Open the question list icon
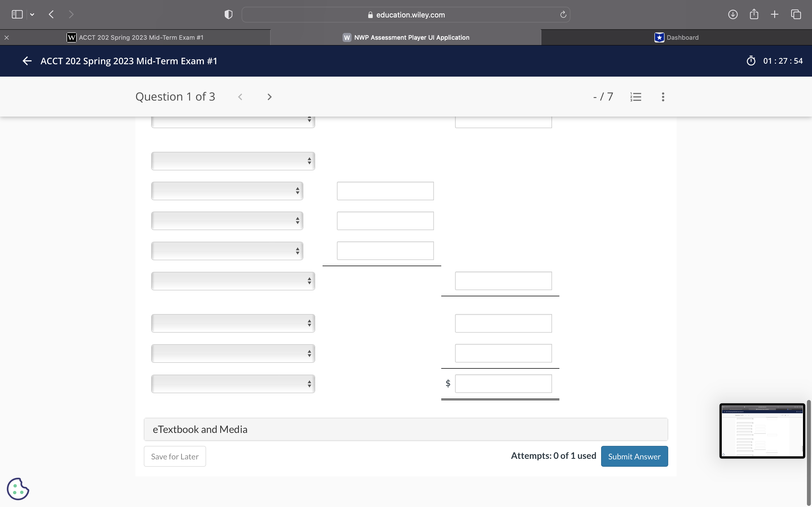 point(636,97)
